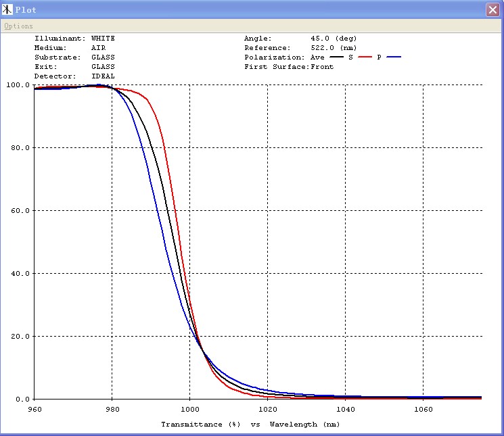The image size is (504, 436).
Task: Click the '60.0' y-axis label
Action: pos(20,211)
